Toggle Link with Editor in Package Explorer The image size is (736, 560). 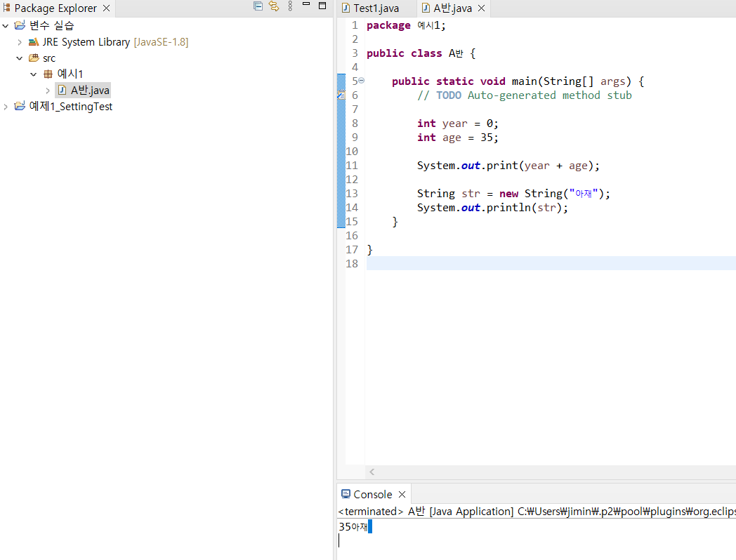[x=274, y=6]
